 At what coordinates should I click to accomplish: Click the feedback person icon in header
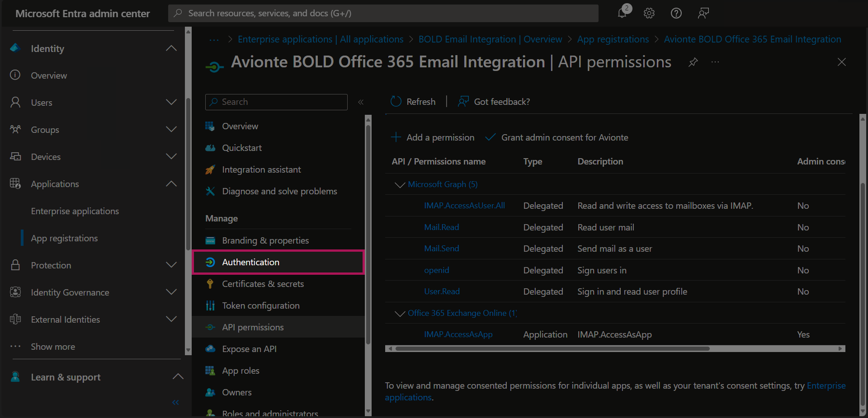703,13
